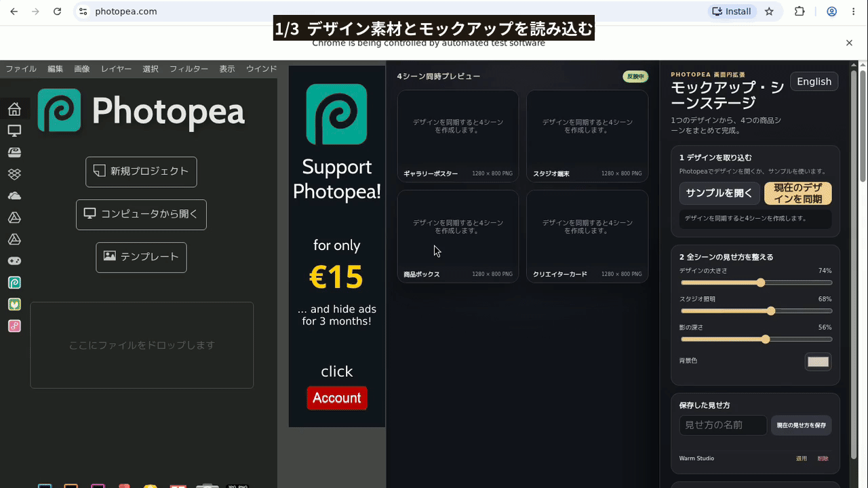
Task: Select the computer monitor sidebar icon
Action: tap(14, 131)
